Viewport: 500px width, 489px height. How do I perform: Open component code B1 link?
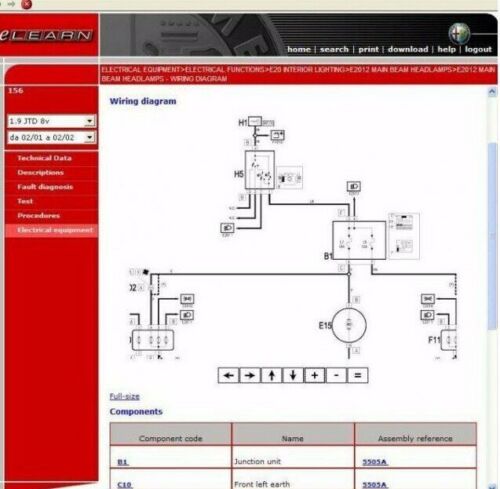tap(123, 462)
